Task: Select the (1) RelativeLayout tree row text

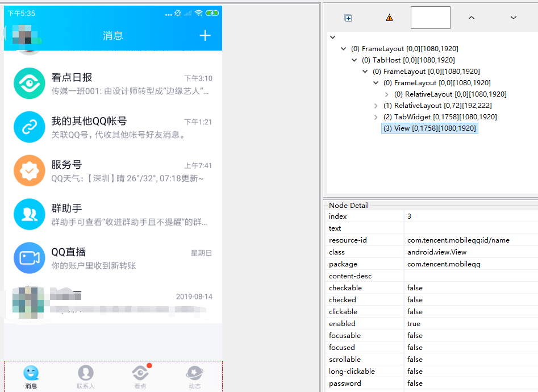Action: (437, 106)
